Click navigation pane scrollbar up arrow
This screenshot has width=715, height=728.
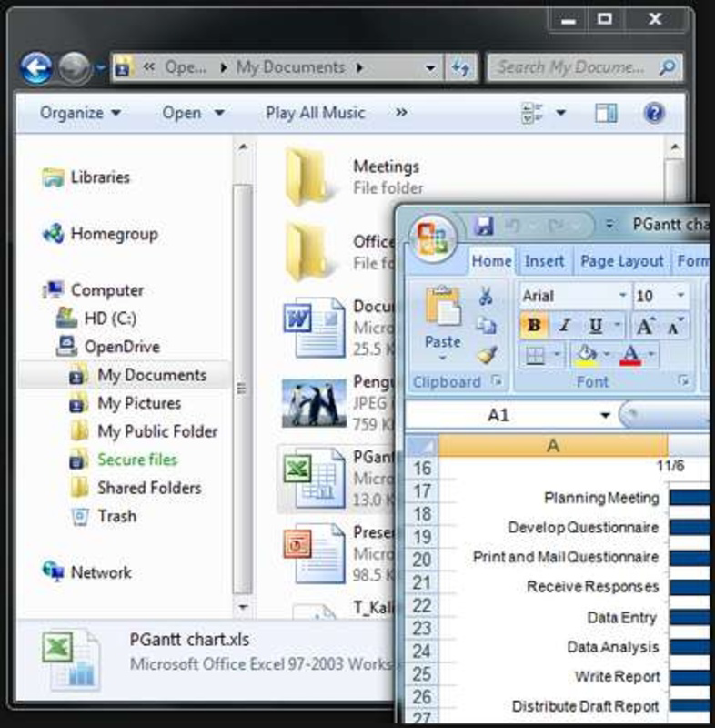[243, 147]
